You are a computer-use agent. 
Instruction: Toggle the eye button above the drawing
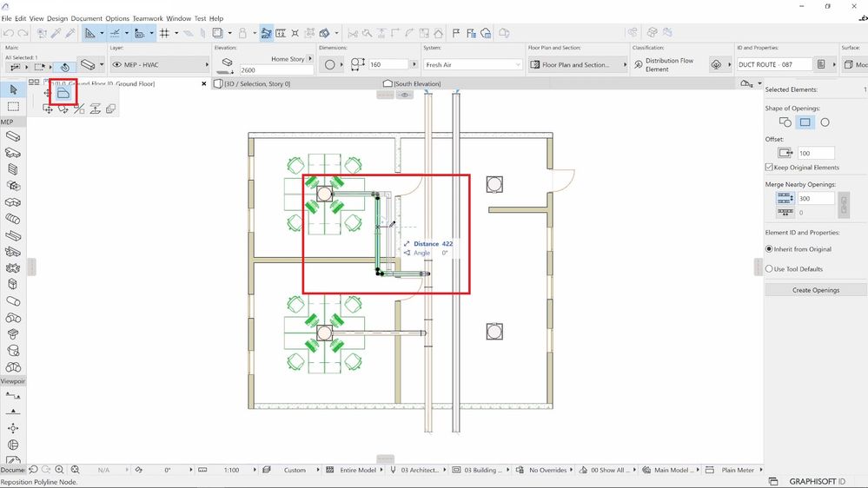coord(405,96)
